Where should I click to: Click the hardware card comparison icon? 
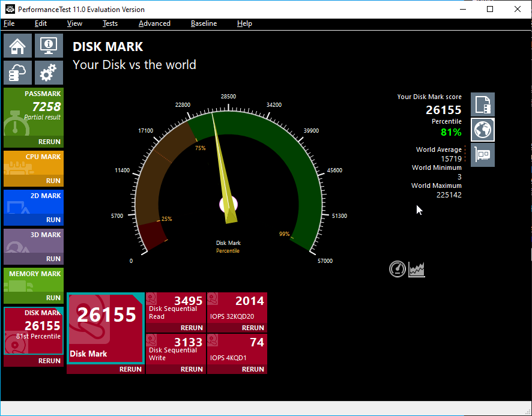483,155
